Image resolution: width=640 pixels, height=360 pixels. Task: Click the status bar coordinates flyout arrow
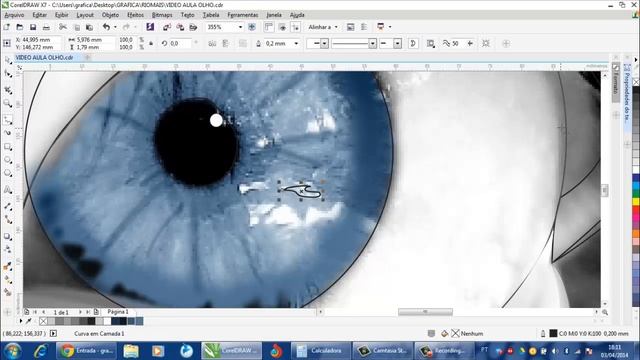click(53, 333)
